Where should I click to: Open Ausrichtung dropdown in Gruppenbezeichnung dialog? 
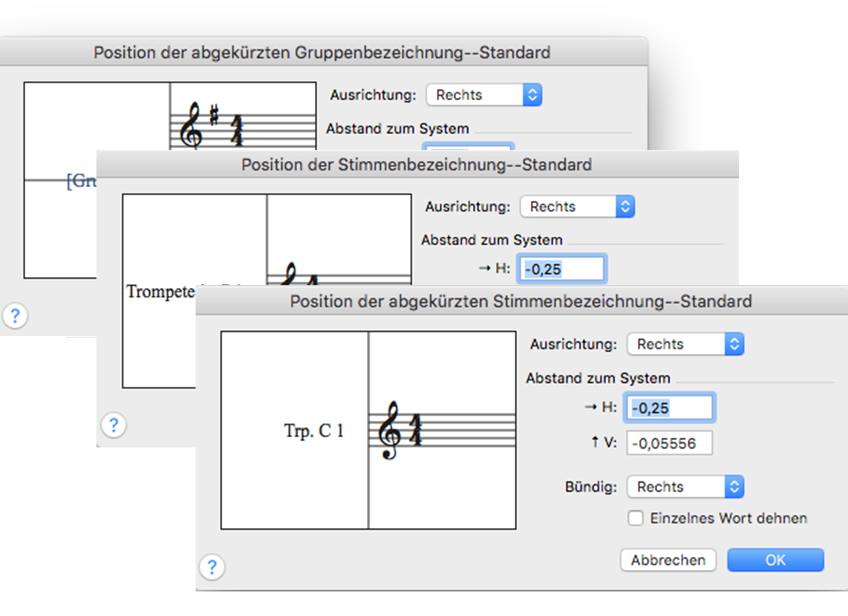pos(484,95)
